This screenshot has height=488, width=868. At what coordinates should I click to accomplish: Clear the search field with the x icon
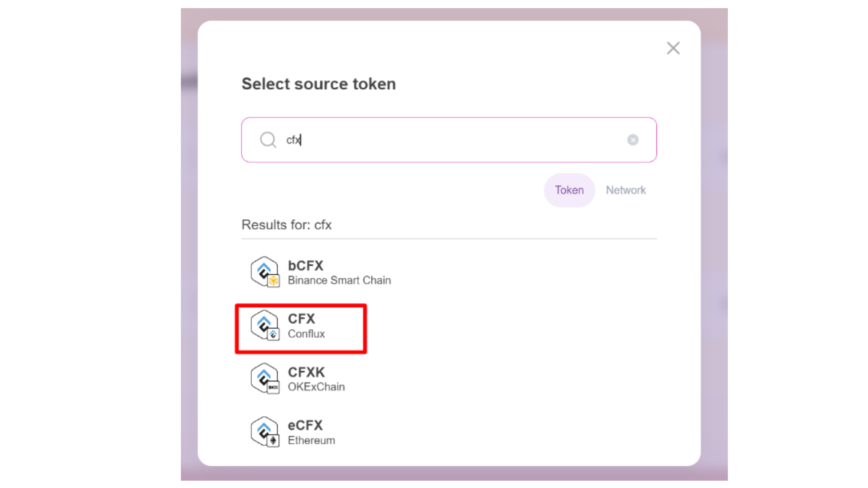pyautogui.click(x=632, y=140)
